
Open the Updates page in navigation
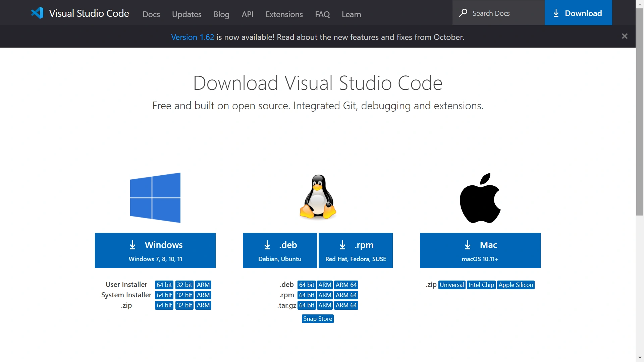[x=186, y=14]
